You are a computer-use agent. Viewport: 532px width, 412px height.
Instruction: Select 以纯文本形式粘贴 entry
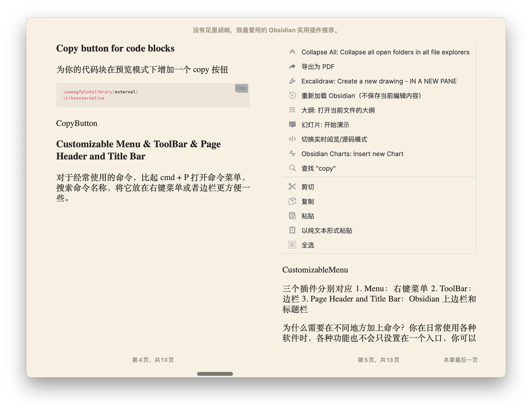coord(379,231)
